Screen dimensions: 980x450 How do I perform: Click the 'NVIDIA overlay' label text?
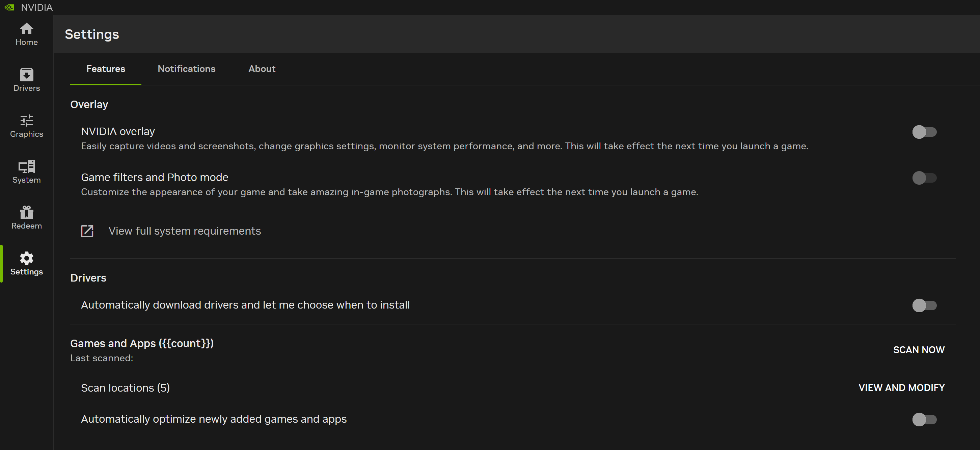[x=118, y=131]
